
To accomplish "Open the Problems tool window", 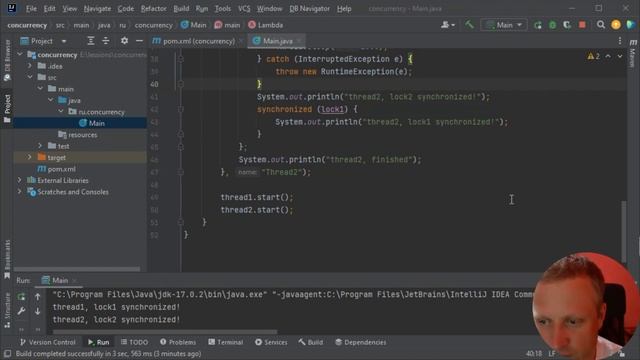I will [x=178, y=342].
